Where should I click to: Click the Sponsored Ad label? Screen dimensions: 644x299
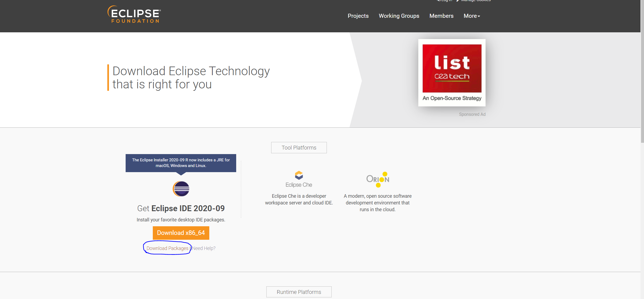tap(472, 114)
